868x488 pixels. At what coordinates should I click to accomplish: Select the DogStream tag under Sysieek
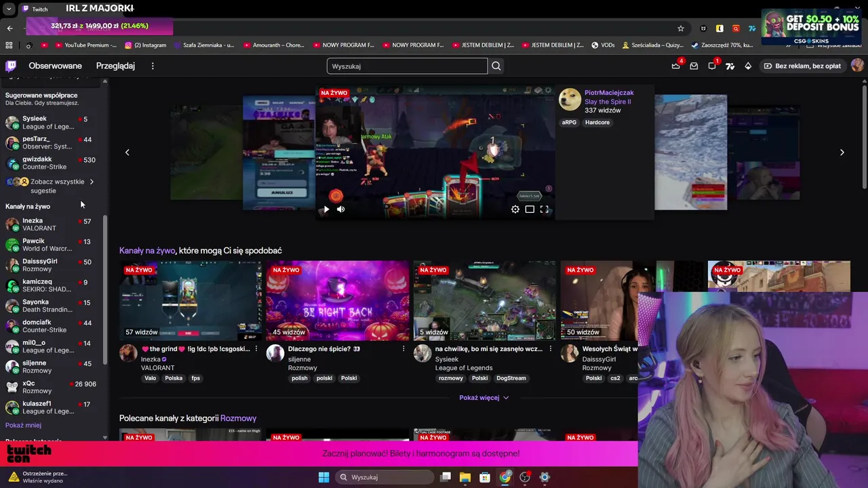tap(511, 378)
